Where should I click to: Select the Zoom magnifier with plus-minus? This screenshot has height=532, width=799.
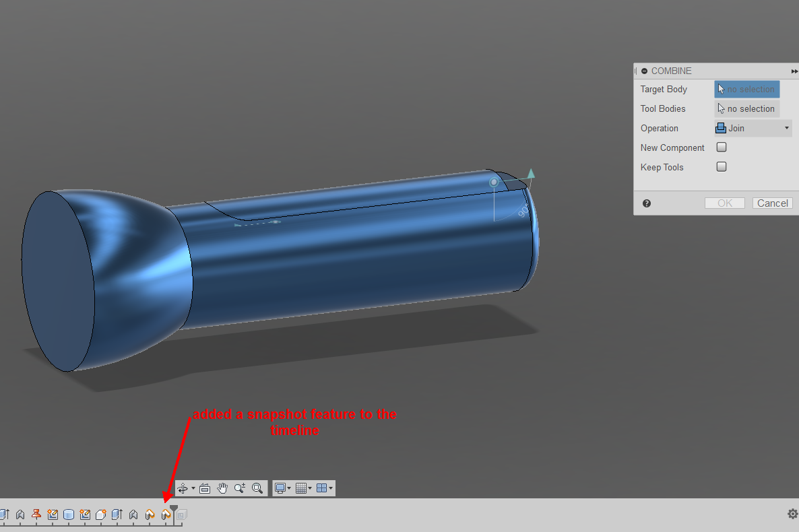[x=239, y=489]
